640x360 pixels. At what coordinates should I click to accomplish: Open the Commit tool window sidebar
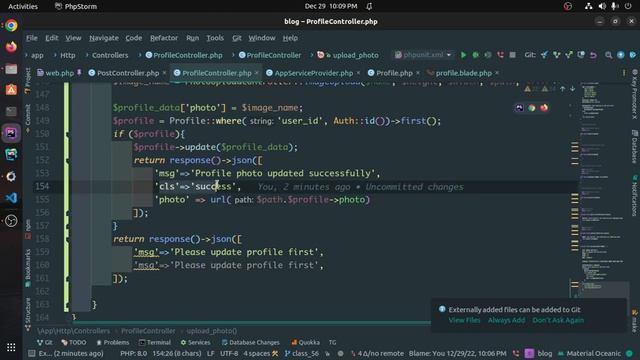click(x=28, y=118)
